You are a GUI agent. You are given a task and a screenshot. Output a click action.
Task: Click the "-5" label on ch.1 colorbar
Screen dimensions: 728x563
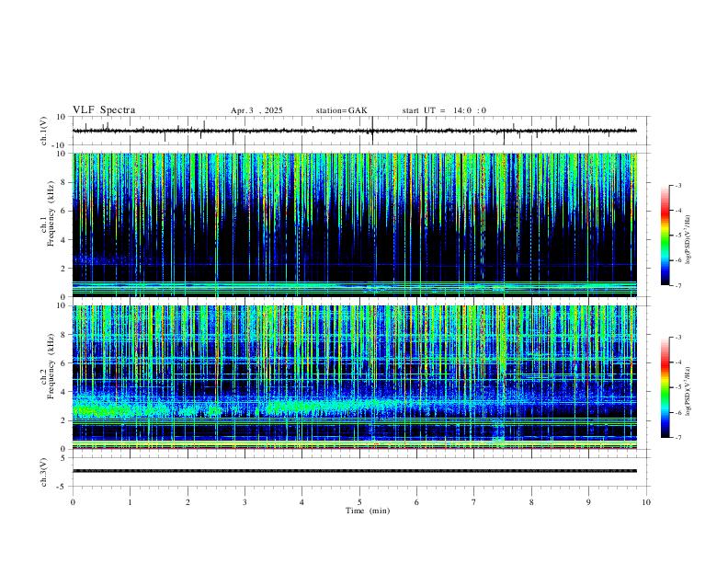(x=677, y=236)
